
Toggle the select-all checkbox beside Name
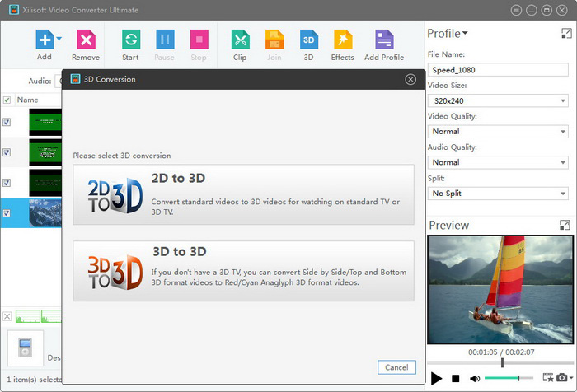tap(7, 100)
